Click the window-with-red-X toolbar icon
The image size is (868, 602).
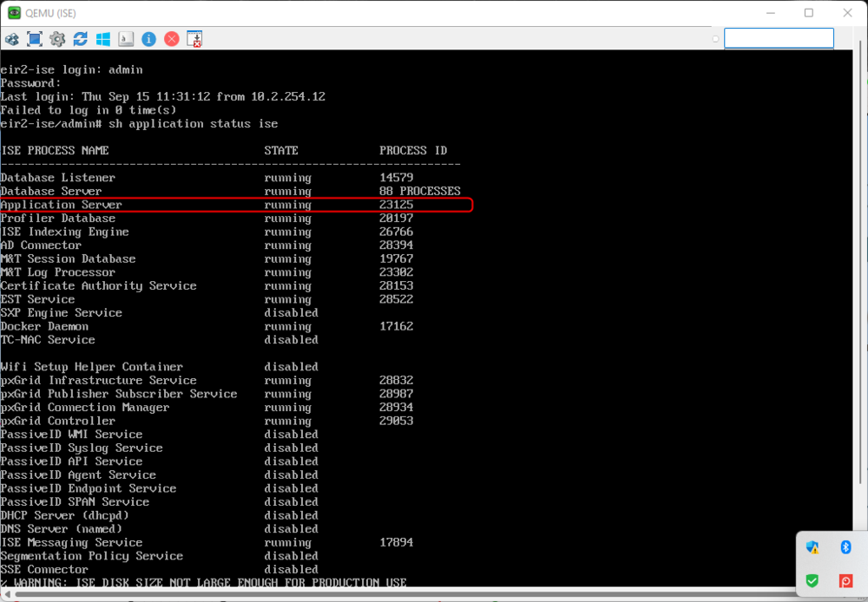[194, 39]
